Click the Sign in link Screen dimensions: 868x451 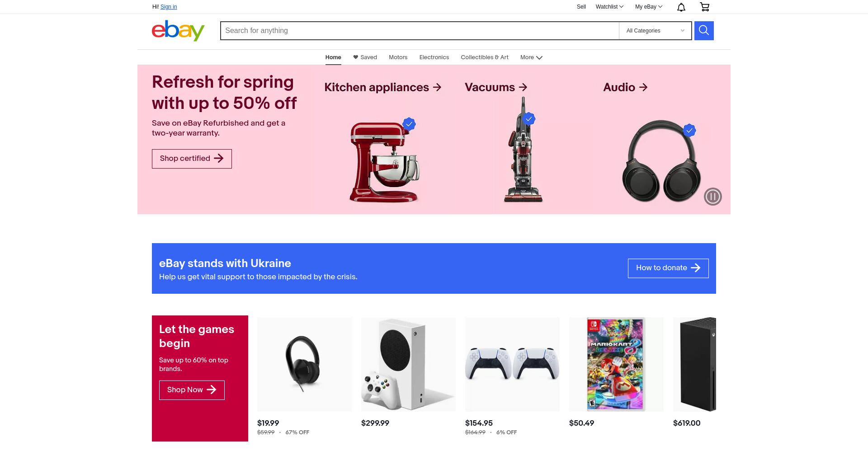click(169, 7)
